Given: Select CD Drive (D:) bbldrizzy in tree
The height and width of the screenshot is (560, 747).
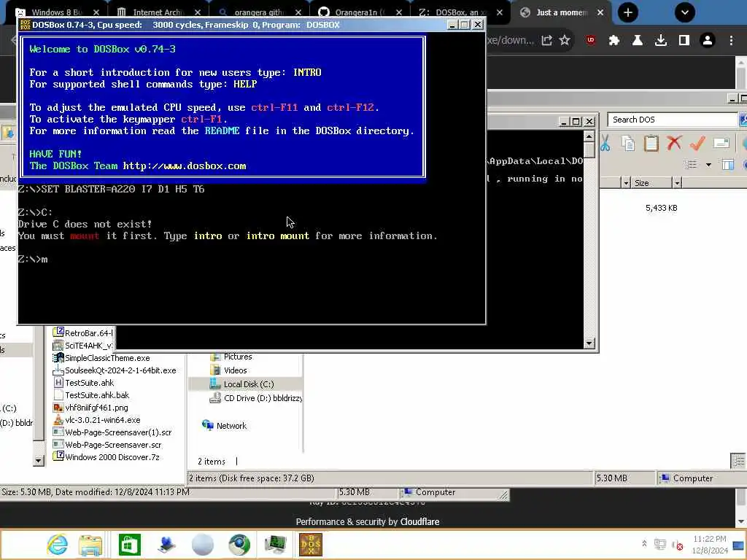Looking at the screenshot, I should pos(256,398).
